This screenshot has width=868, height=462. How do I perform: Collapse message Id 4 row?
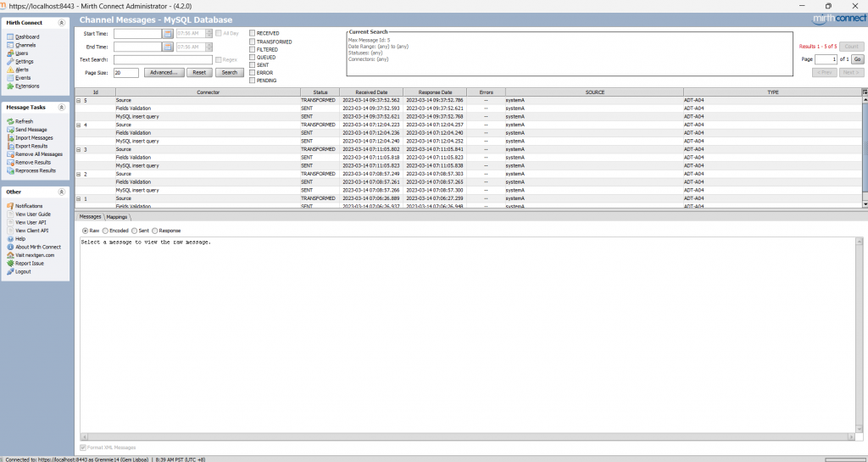click(x=78, y=125)
